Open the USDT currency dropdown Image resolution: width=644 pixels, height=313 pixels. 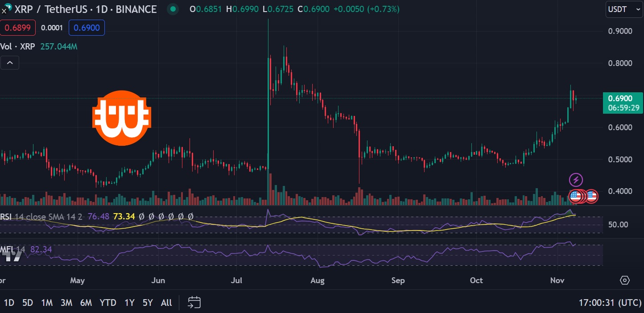[624, 9]
